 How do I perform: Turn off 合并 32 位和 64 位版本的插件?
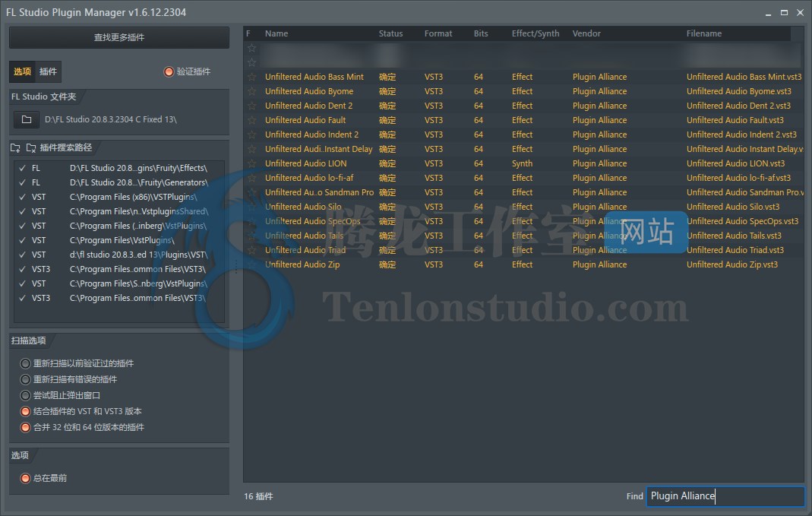point(25,428)
